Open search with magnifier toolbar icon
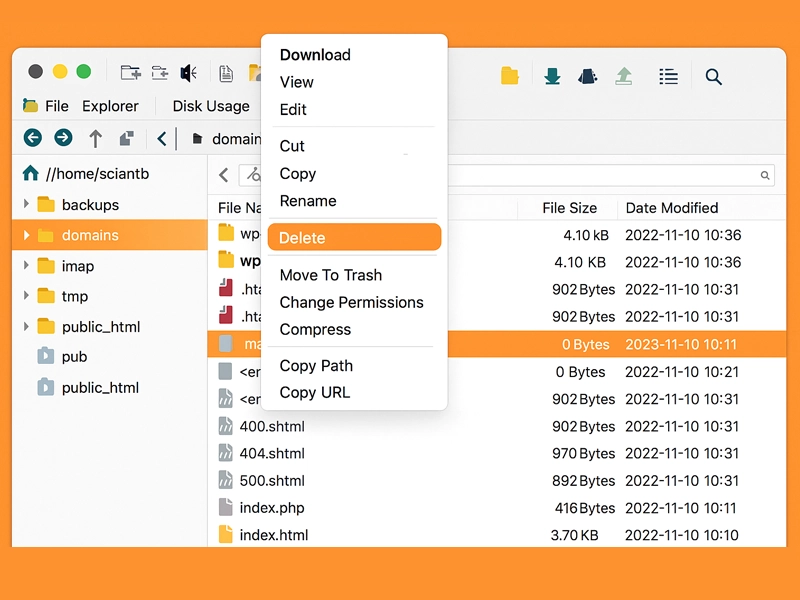This screenshot has width=800, height=600. click(x=713, y=76)
